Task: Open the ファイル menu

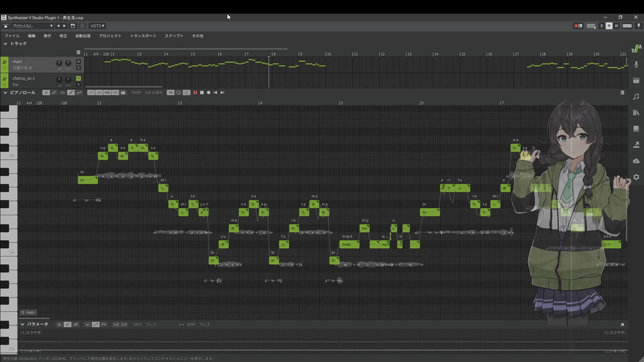Action: coord(12,36)
